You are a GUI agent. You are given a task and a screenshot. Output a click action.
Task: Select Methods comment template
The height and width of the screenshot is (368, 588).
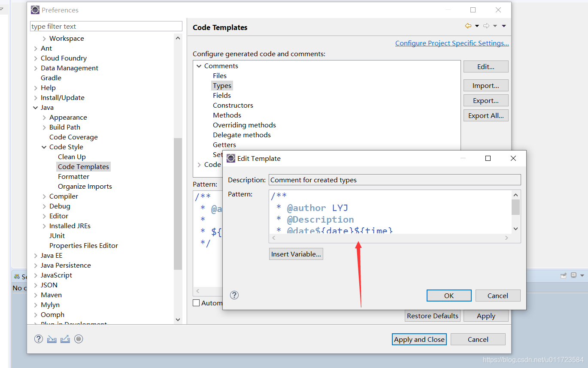pyautogui.click(x=227, y=115)
